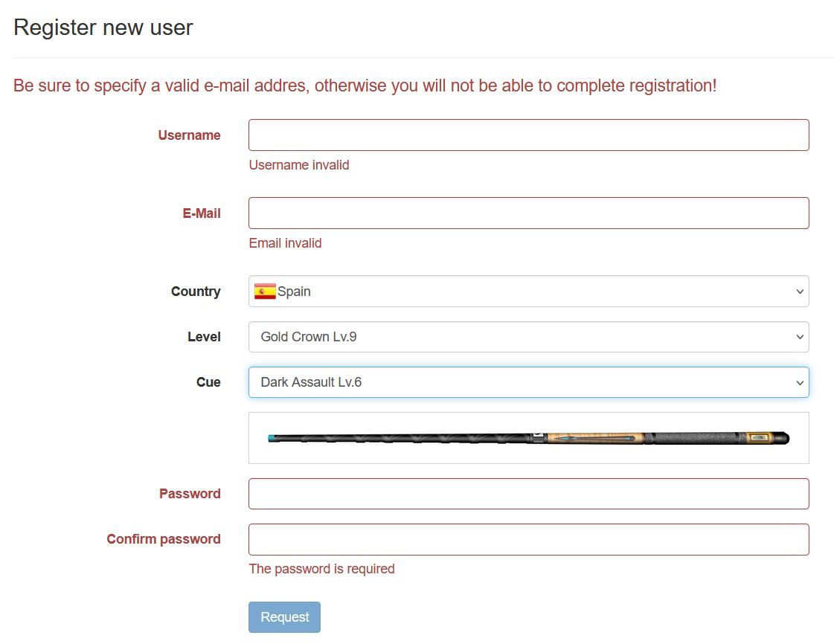The height and width of the screenshot is (644, 834).
Task: Click the Spain flag icon
Action: pos(265,292)
